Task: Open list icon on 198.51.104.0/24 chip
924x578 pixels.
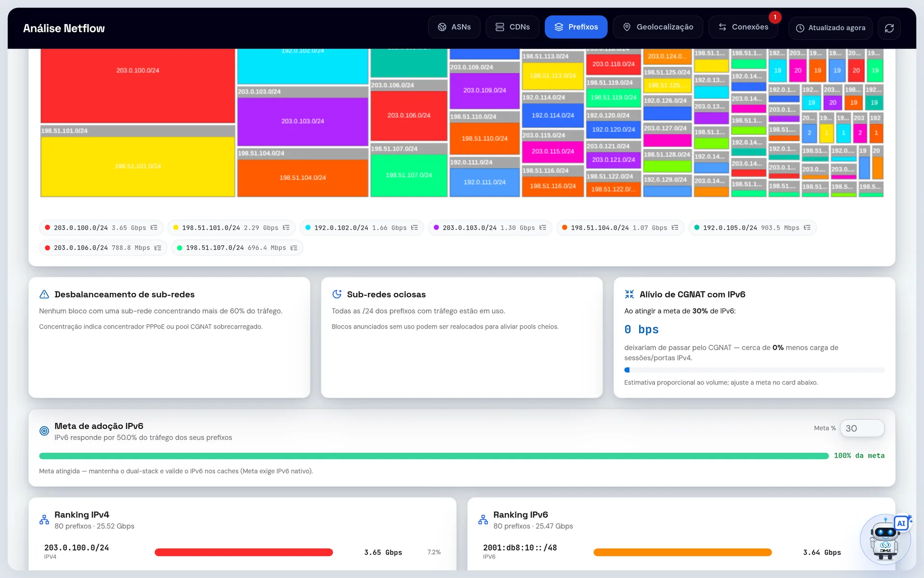Action: 675,228
